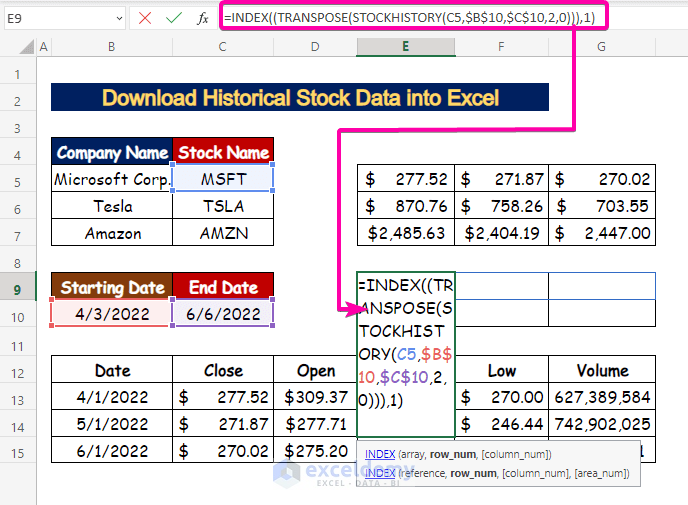Select the $2,485.63 cell
The height and width of the screenshot is (505, 688).
[406, 233]
